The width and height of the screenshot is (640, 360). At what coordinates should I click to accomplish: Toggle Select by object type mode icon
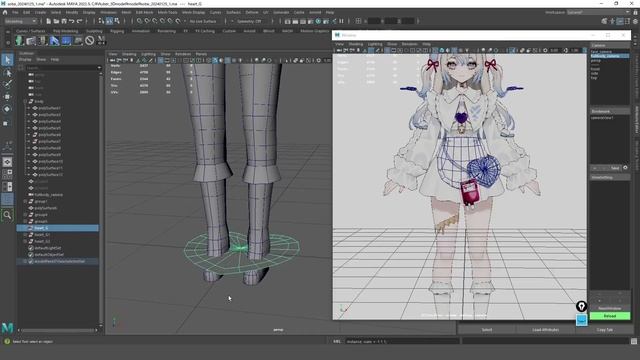tap(109, 21)
